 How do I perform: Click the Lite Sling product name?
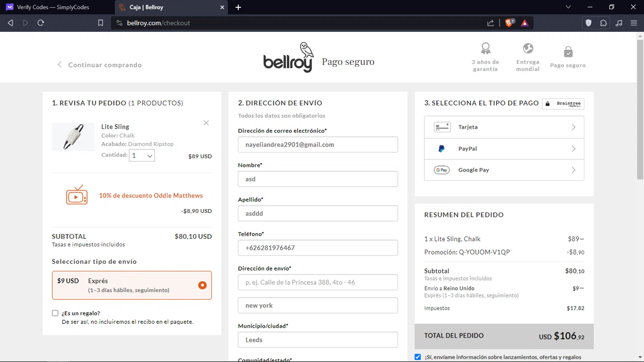click(x=115, y=127)
